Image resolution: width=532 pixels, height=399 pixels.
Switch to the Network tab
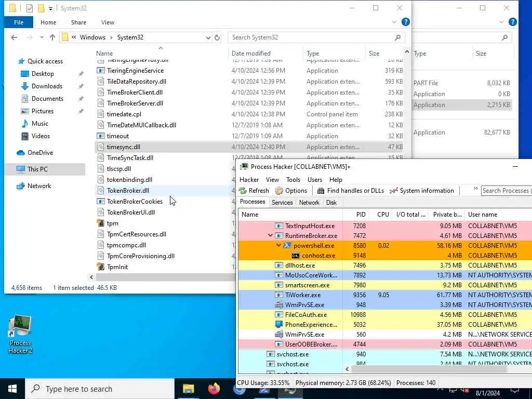click(309, 203)
